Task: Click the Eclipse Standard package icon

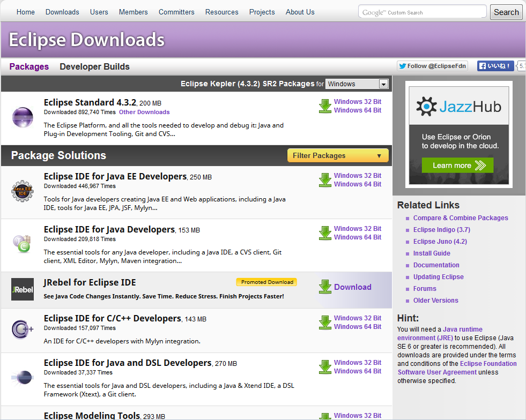Action: 23,116
